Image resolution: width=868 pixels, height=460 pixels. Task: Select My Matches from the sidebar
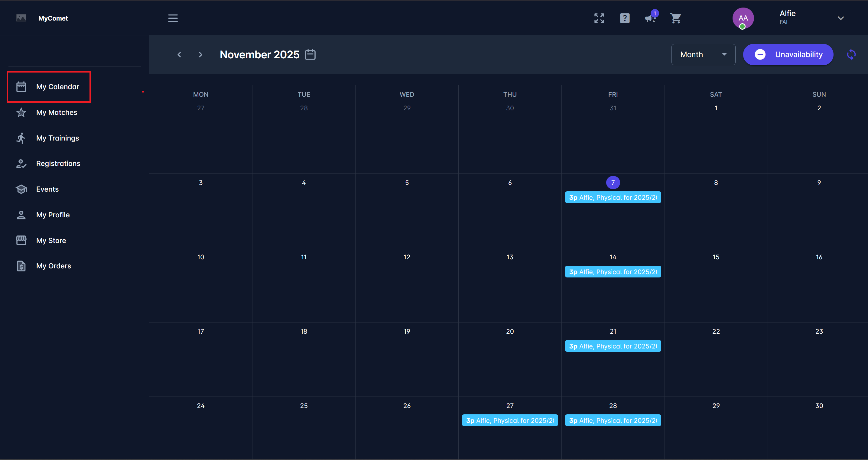pyautogui.click(x=56, y=112)
